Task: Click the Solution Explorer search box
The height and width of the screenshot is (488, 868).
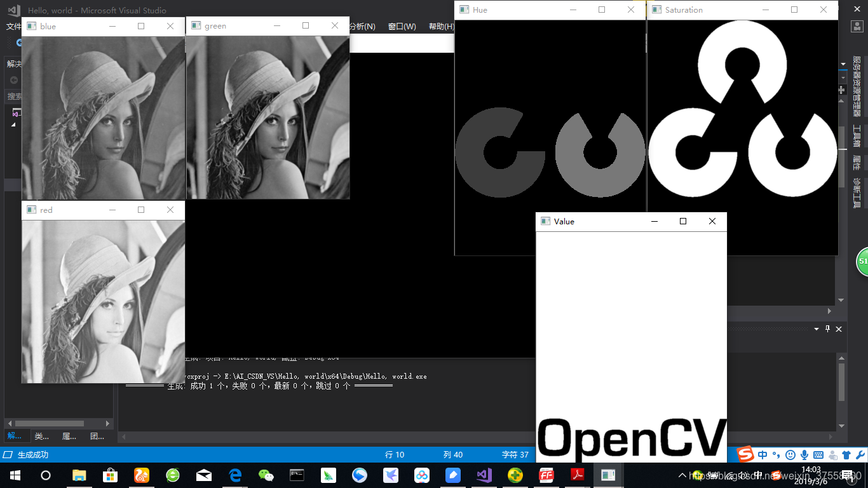Action: click(14, 97)
